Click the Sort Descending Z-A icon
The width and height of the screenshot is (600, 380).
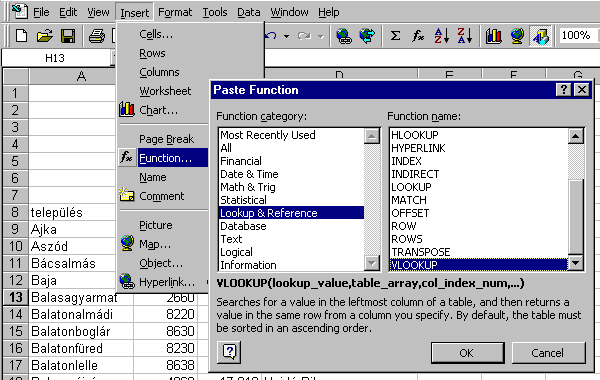pos(465,36)
